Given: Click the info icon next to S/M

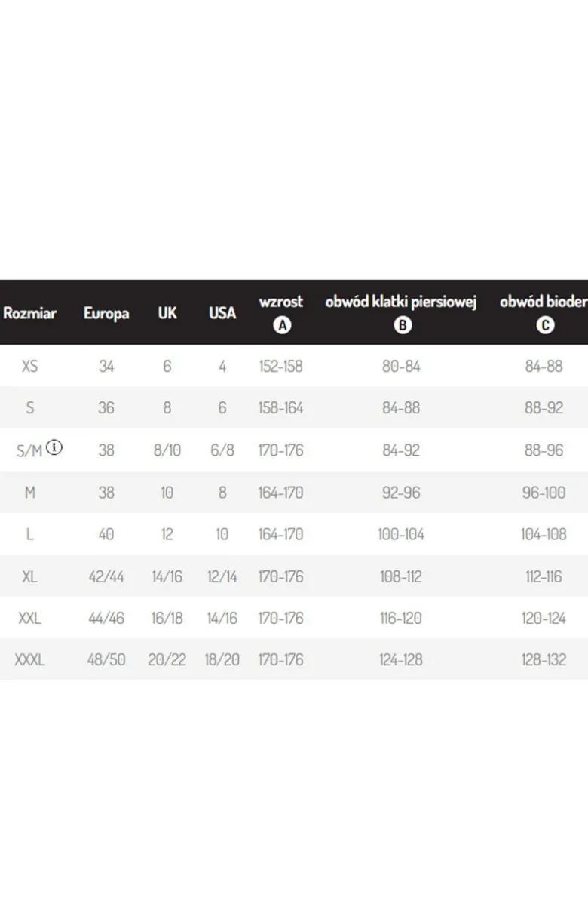Looking at the screenshot, I should (55, 447).
